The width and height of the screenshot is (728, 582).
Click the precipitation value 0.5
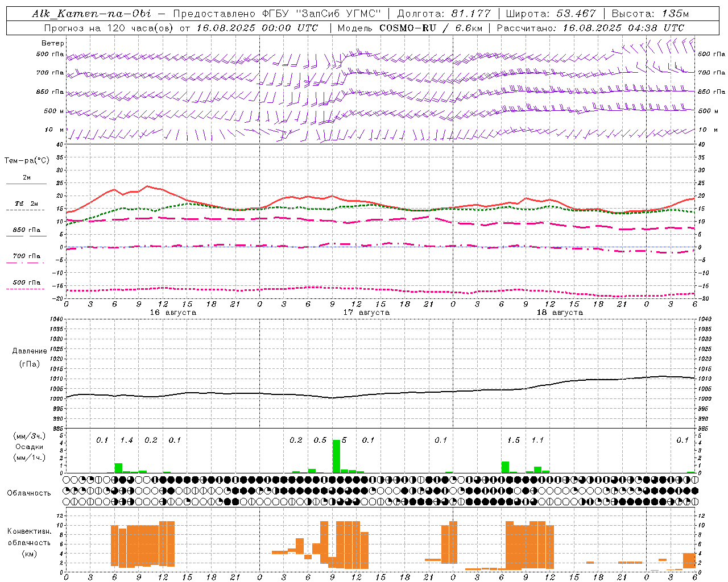(x=320, y=440)
